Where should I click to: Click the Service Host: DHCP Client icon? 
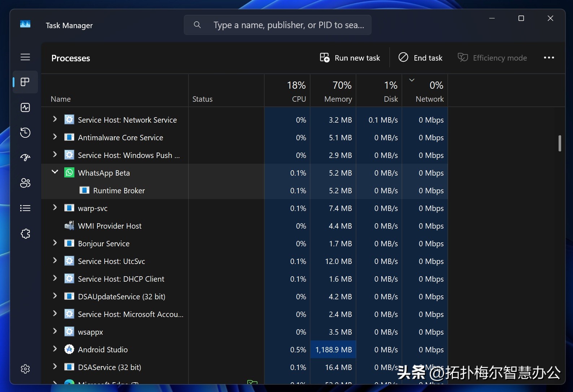click(69, 278)
